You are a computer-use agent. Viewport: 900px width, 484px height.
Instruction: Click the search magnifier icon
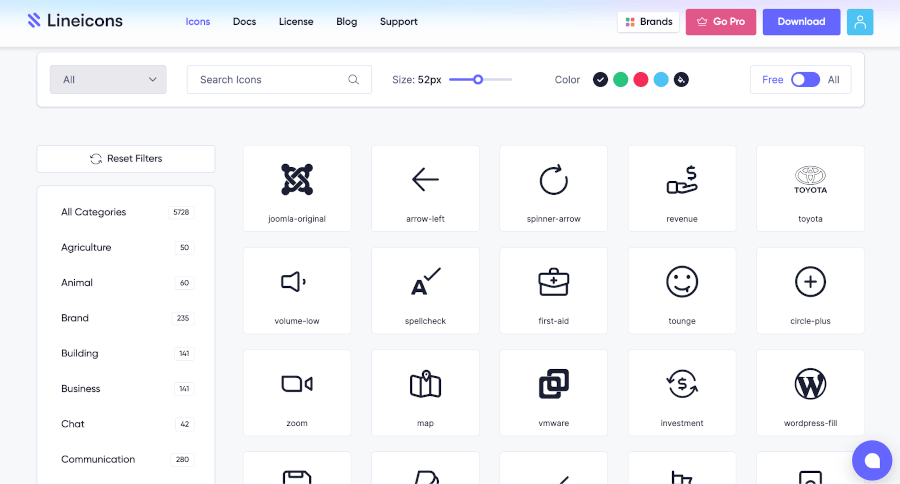(354, 80)
